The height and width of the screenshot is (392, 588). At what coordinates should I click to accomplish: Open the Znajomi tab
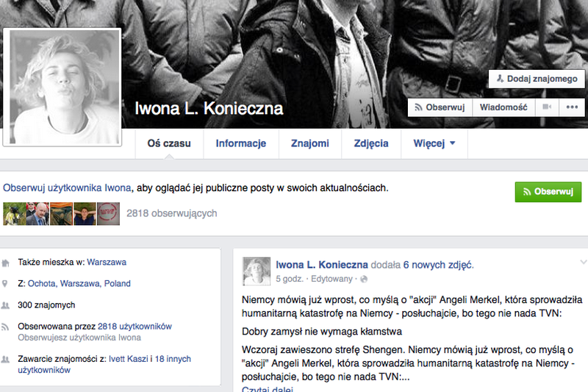coord(309,143)
